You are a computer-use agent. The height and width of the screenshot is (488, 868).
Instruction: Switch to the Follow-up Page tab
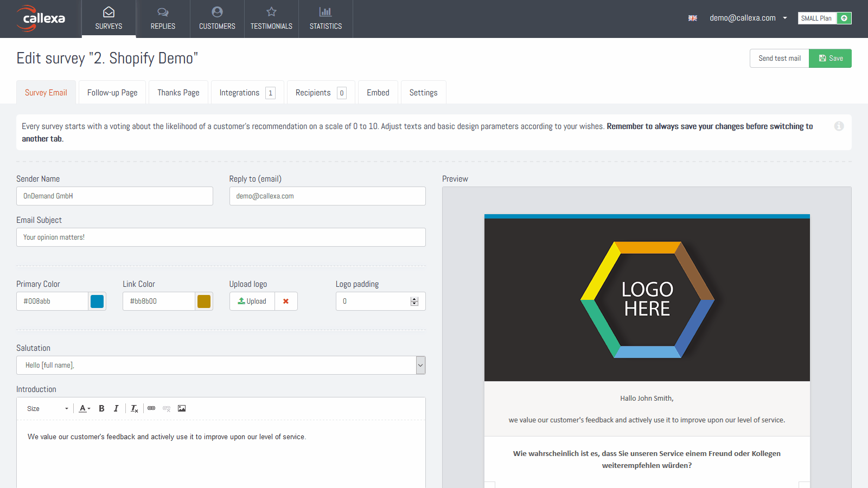click(112, 93)
